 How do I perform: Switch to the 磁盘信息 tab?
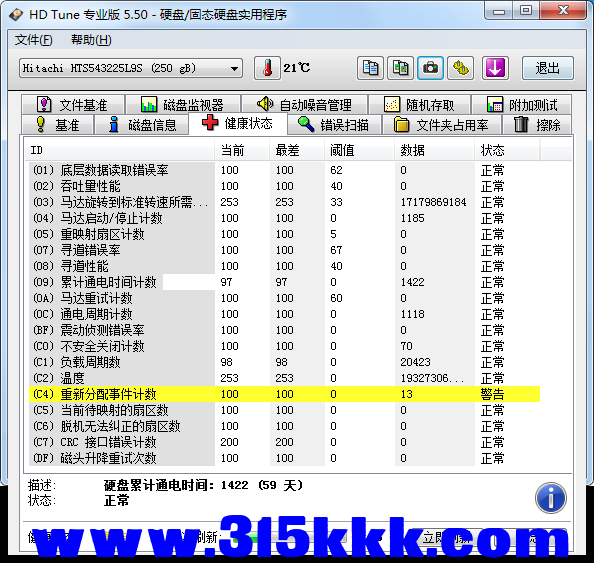pos(142,125)
